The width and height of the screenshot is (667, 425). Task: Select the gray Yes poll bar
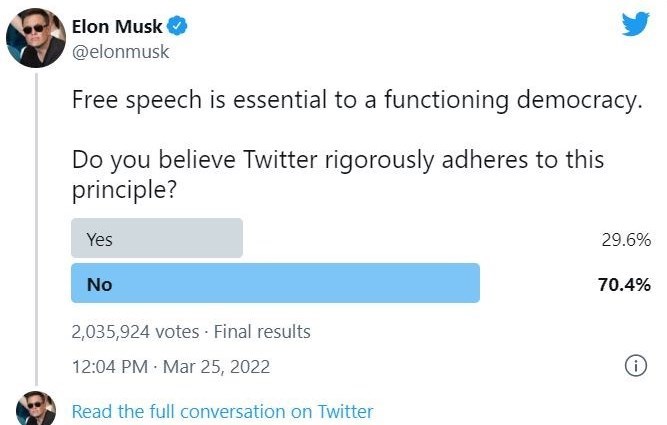click(x=157, y=239)
